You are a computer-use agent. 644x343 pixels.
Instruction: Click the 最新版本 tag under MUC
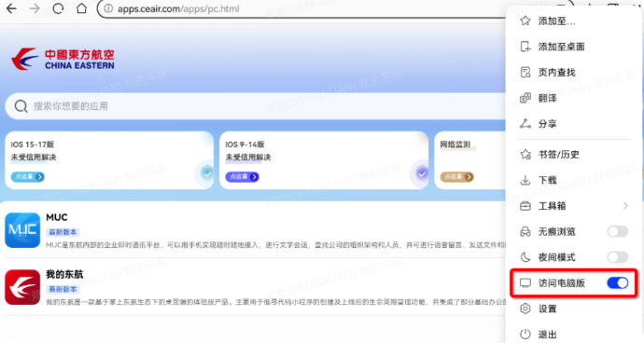point(63,232)
